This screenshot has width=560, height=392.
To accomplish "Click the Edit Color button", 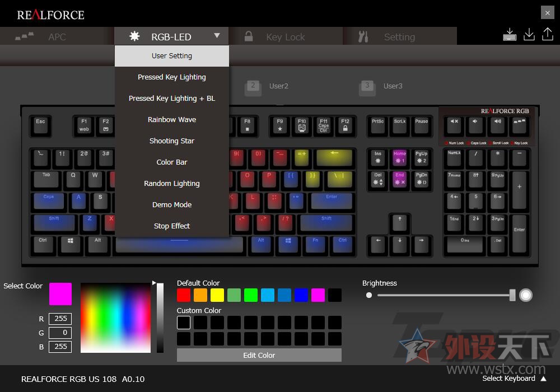I will tap(259, 355).
